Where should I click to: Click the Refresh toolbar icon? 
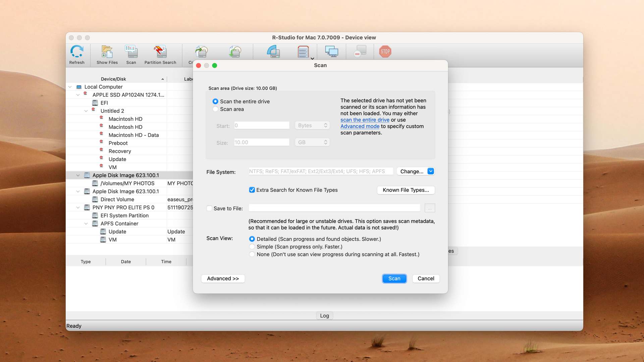pyautogui.click(x=77, y=52)
